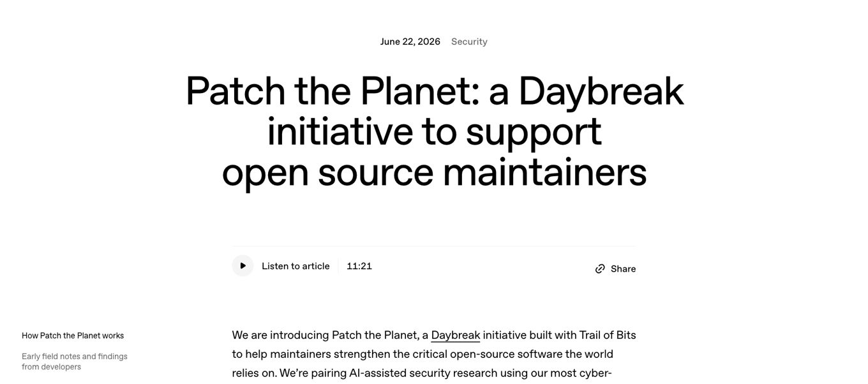
Task: Jump to Early field notes and findings section
Action: tap(75, 362)
